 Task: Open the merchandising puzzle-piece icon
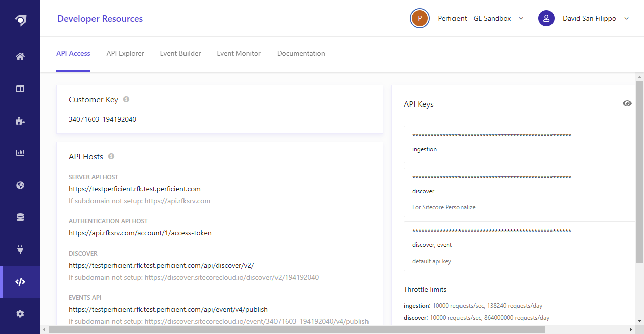coord(20,121)
